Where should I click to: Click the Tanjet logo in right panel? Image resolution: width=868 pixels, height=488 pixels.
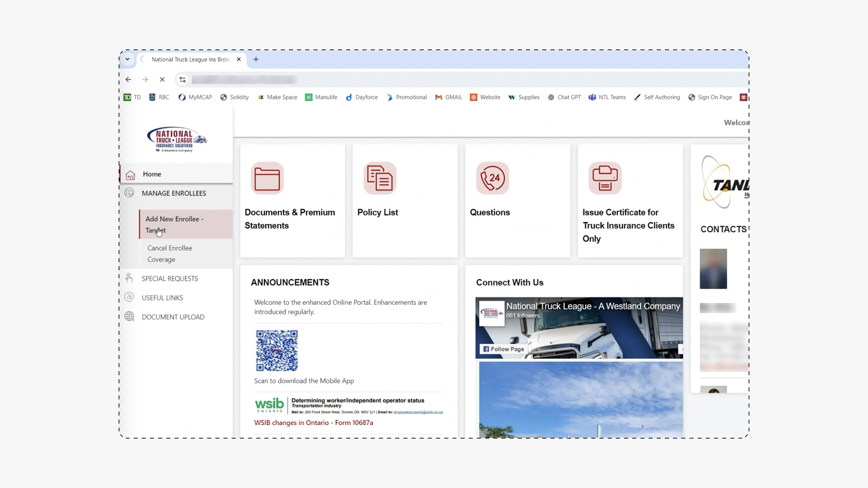pos(725,182)
